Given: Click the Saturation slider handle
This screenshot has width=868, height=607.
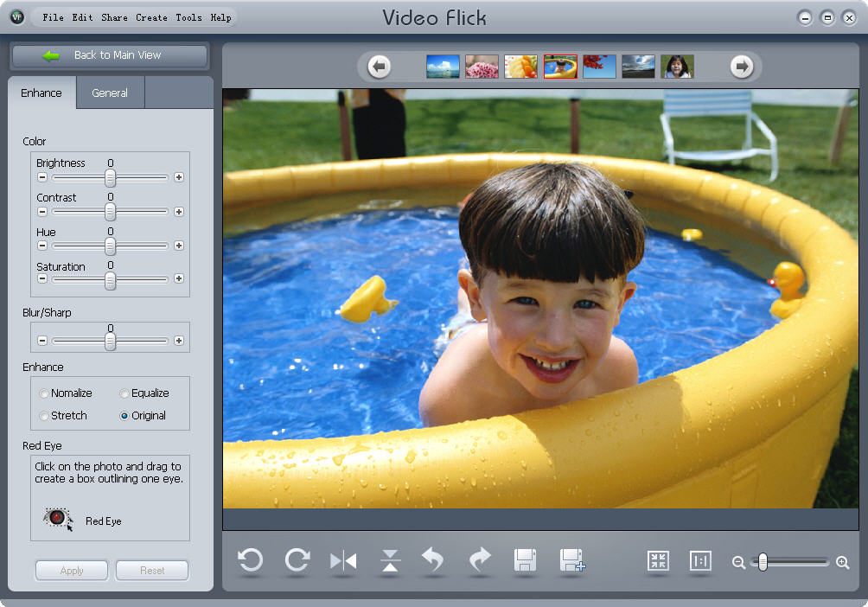Looking at the screenshot, I should pos(110,280).
